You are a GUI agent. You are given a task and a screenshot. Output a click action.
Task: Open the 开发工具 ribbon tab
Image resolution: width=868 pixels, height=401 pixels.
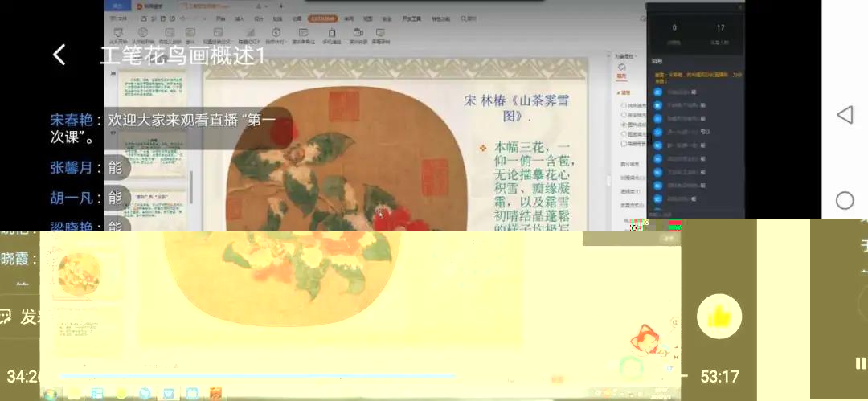click(x=411, y=18)
